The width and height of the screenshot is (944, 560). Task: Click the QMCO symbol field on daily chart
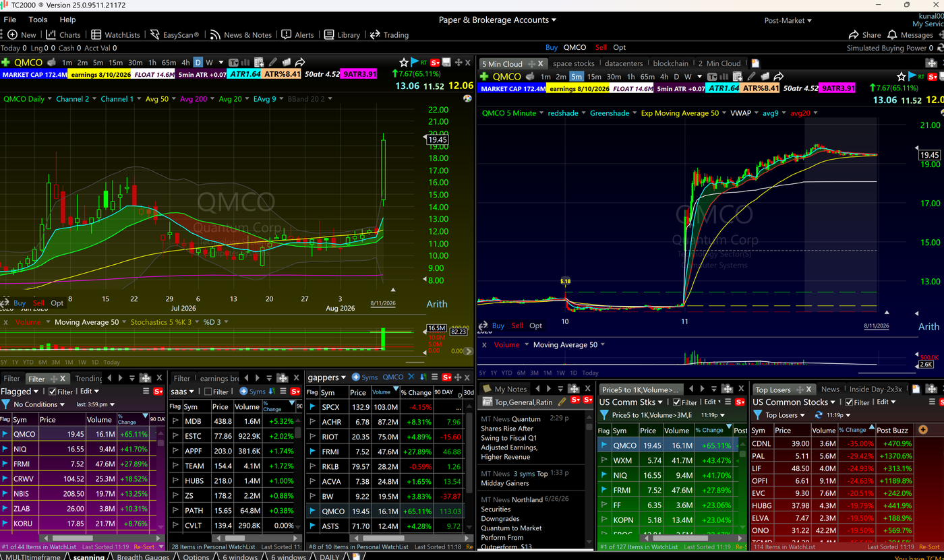tap(28, 62)
